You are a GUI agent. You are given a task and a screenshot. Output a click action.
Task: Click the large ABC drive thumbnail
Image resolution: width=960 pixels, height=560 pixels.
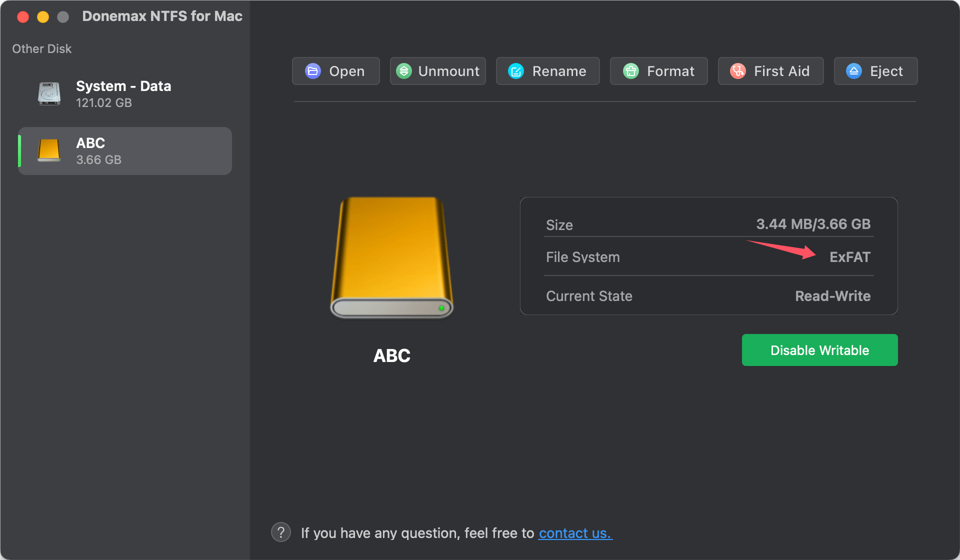(391, 257)
